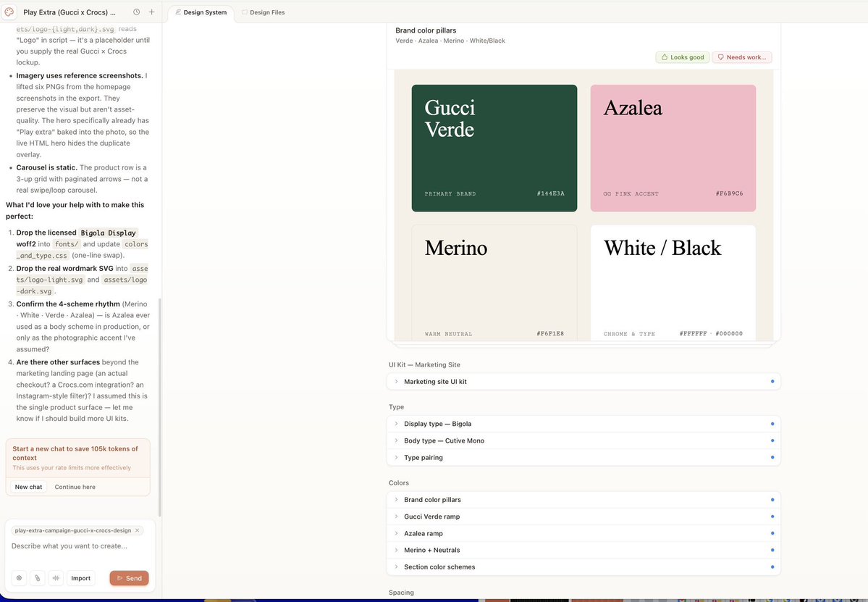The height and width of the screenshot is (602, 868).
Task: Choose Continue here
Action: point(75,487)
